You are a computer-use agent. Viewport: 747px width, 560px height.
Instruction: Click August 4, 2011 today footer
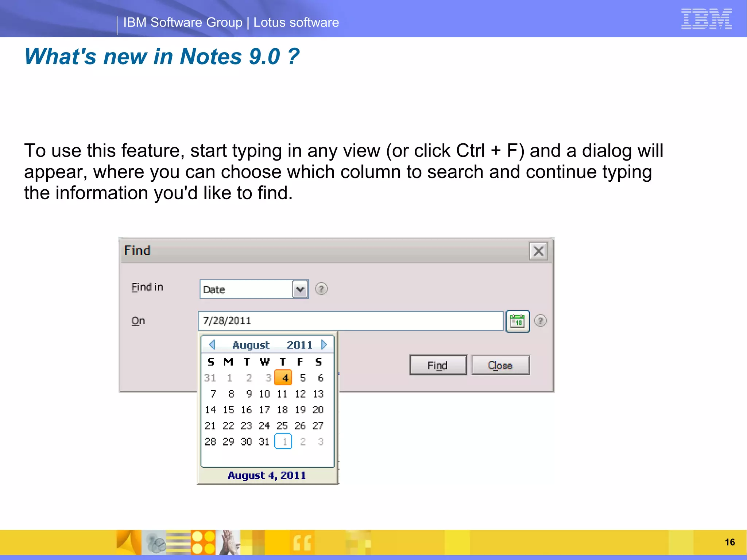(x=267, y=475)
